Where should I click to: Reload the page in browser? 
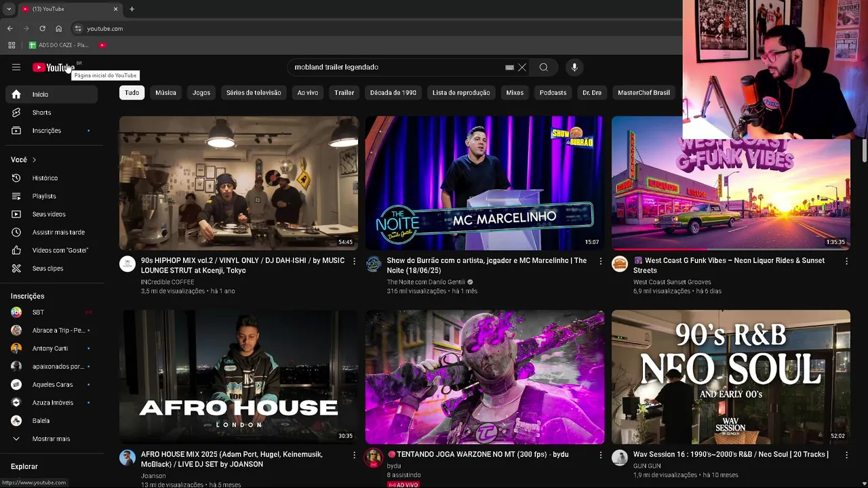[42, 28]
